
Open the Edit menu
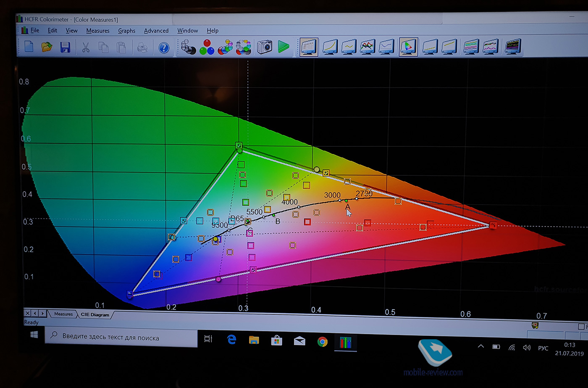point(52,30)
